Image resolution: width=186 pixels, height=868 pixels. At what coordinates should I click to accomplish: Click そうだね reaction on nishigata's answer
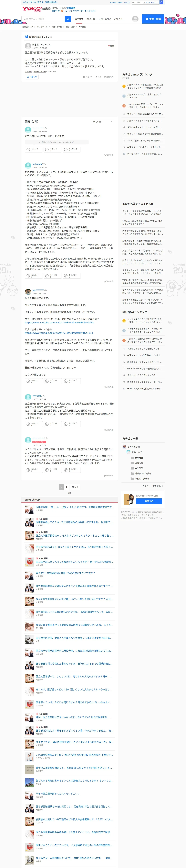coord(53,276)
